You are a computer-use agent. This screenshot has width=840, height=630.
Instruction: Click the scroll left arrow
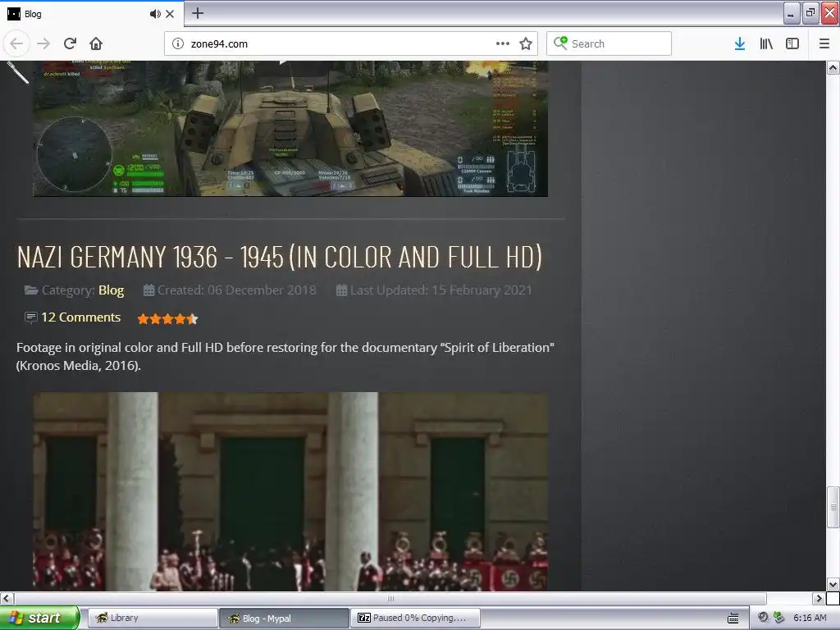(7, 598)
